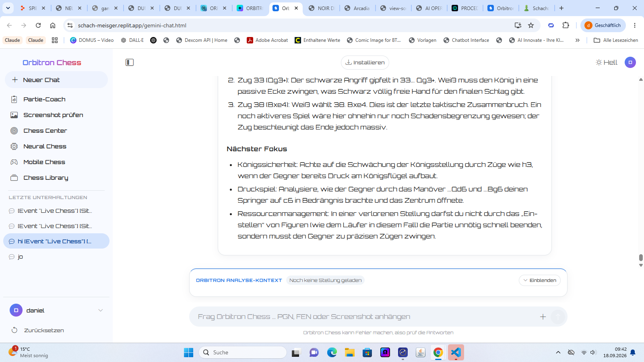Open a new browser tab
The width and height of the screenshot is (644, 362).
tap(561, 8)
